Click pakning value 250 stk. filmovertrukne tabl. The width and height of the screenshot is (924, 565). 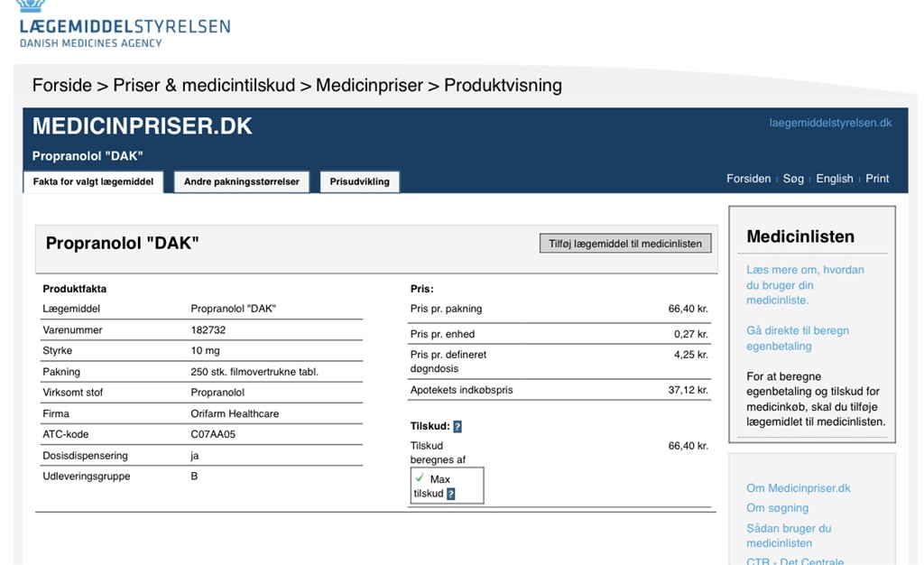(254, 372)
